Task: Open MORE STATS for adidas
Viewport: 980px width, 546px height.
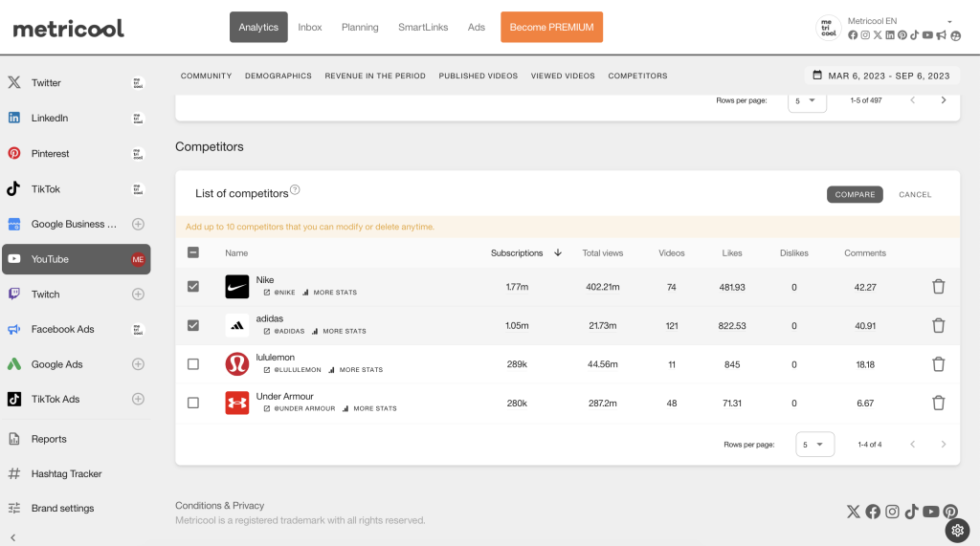Action: [339, 331]
